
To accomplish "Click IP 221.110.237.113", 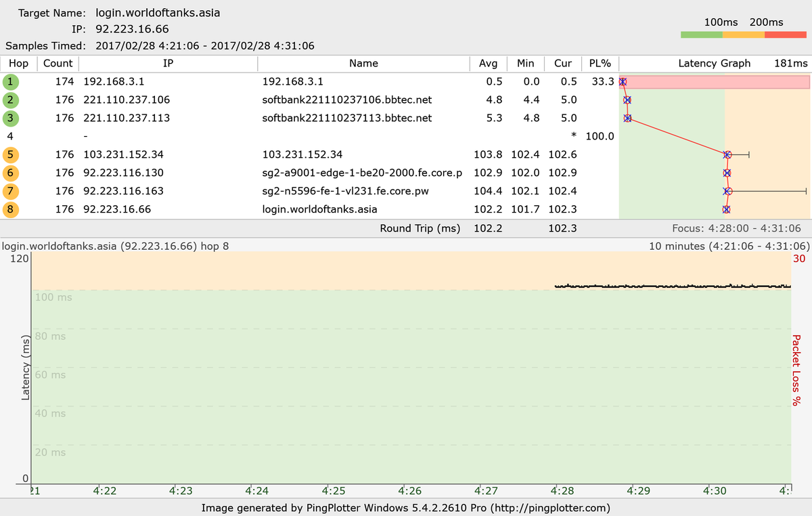I will click(127, 119).
